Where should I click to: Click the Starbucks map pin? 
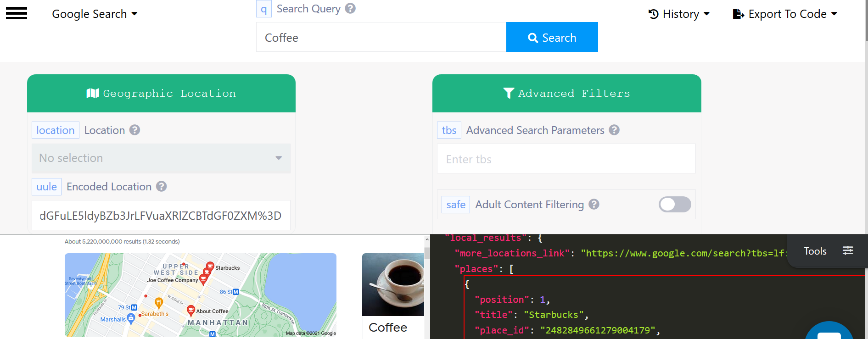click(210, 266)
